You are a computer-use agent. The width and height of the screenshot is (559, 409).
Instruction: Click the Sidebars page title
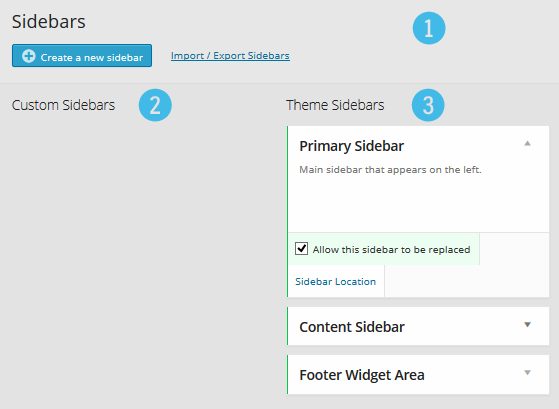point(48,22)
